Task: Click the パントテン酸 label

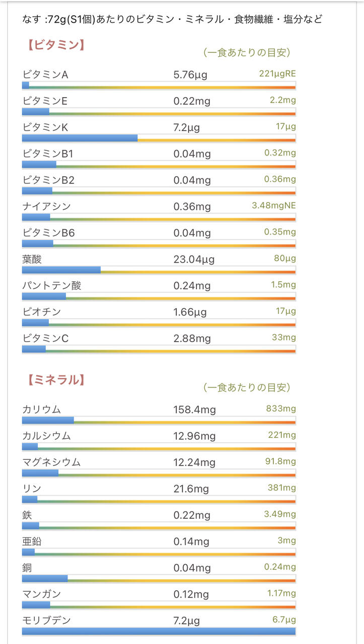Action: point(51,285)
